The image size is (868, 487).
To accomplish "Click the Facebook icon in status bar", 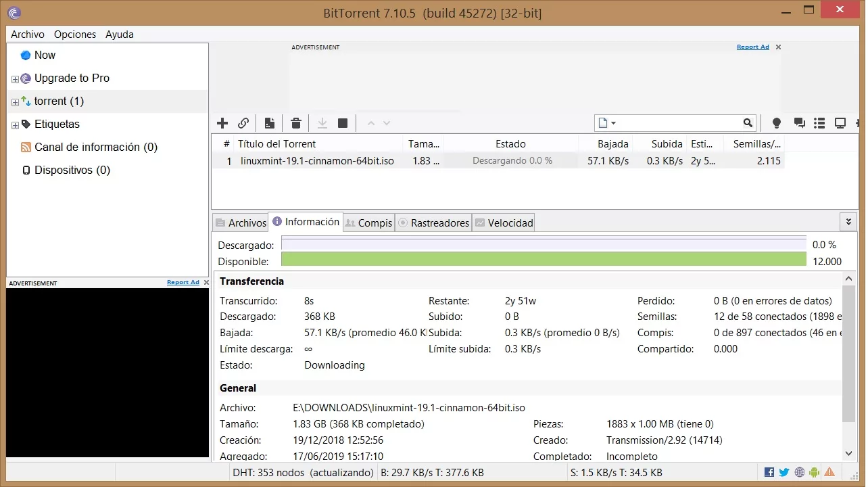I will (x=769, y=473).
